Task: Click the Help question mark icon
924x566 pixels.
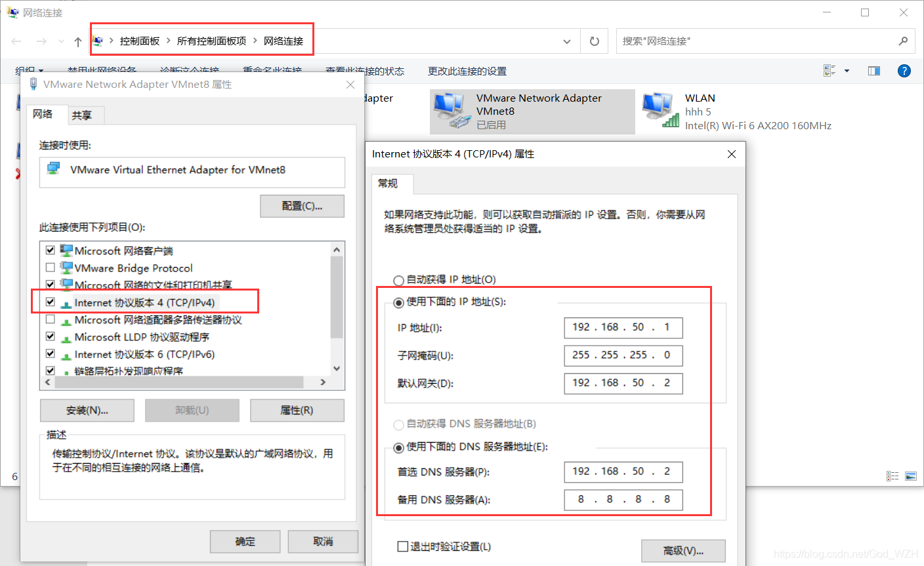Action: 904,70
